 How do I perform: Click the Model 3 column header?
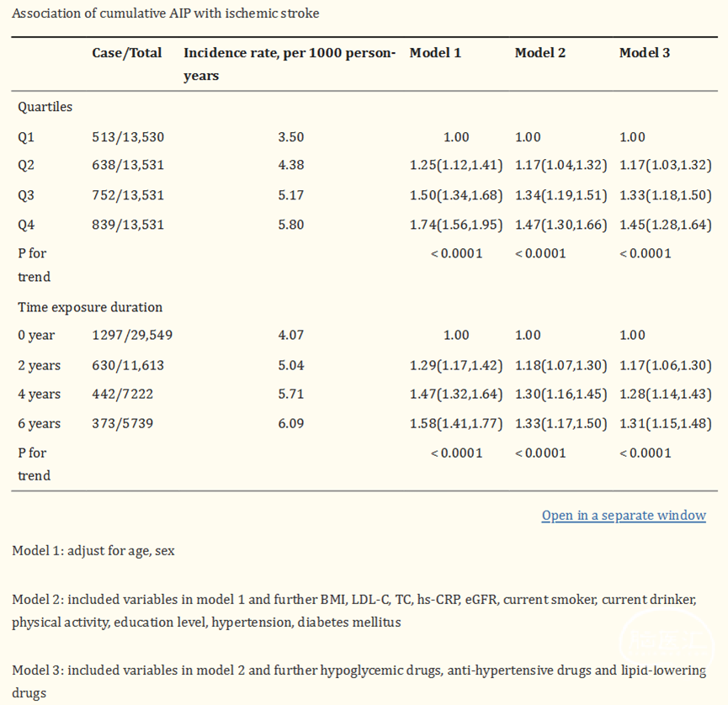click(645, 52)
